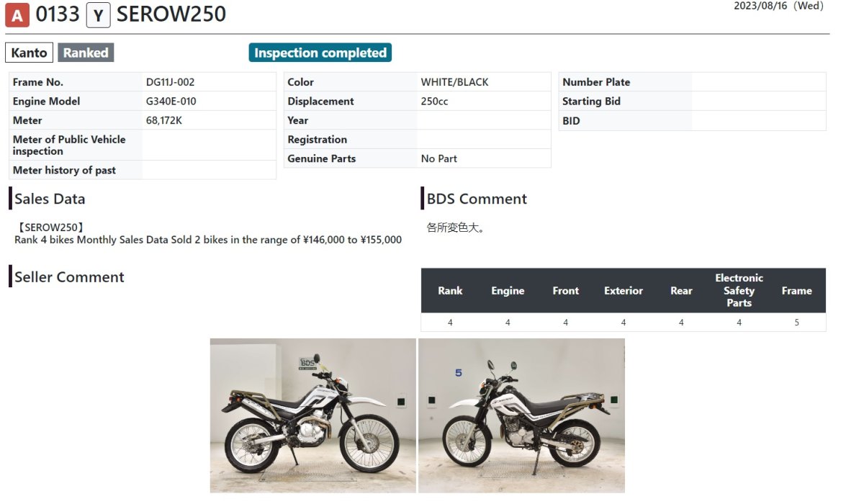Select the Frame No. value DG11J-002
Viewport: 864px width, 504px height.
coord(170,82)
